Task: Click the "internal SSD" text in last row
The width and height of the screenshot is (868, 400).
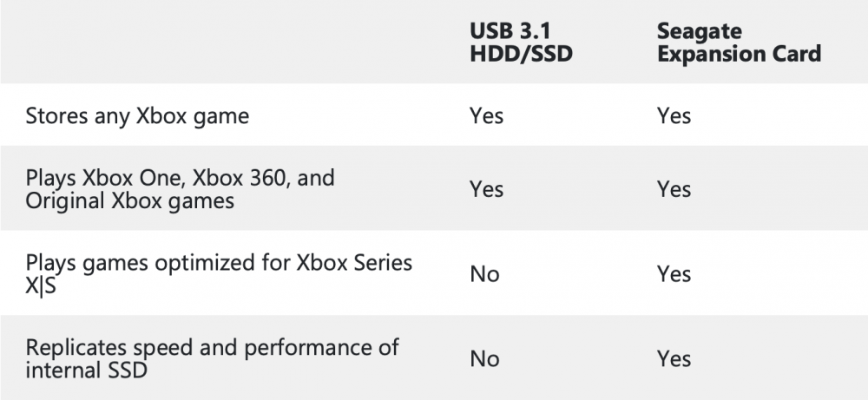Action: 87,370
